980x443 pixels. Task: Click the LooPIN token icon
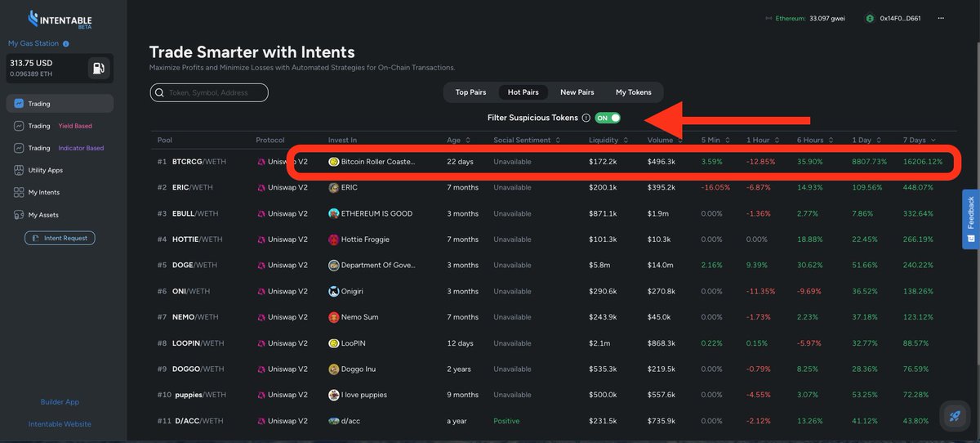coord(334,343)
